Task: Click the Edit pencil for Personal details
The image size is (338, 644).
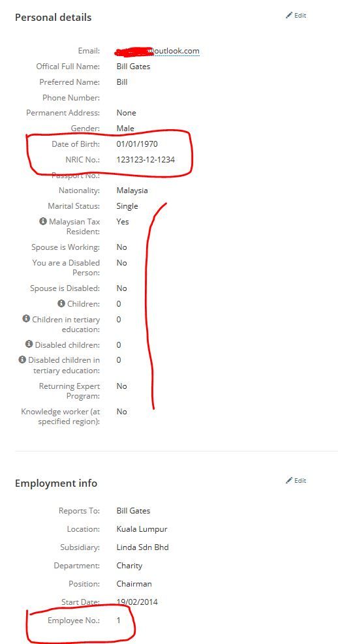Action: point(296,15)
